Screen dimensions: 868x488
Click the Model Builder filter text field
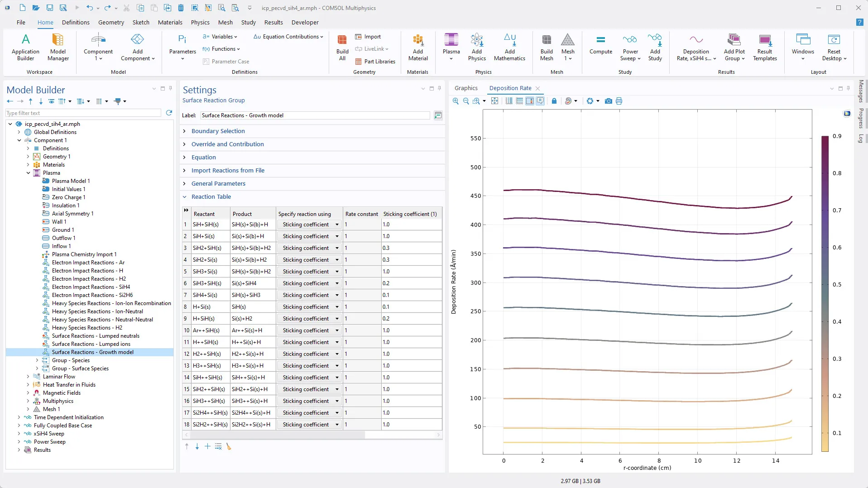pyautogui.click(x=83, y=113)
